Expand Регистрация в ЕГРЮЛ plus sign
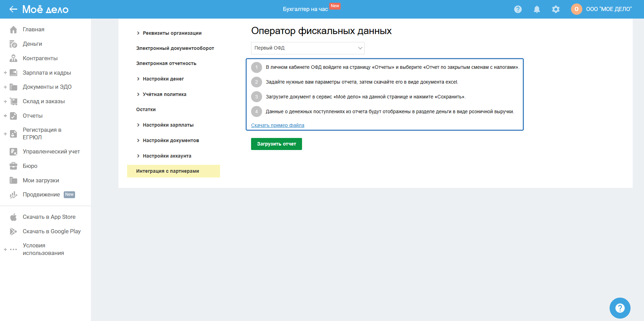 coord(5,134)
